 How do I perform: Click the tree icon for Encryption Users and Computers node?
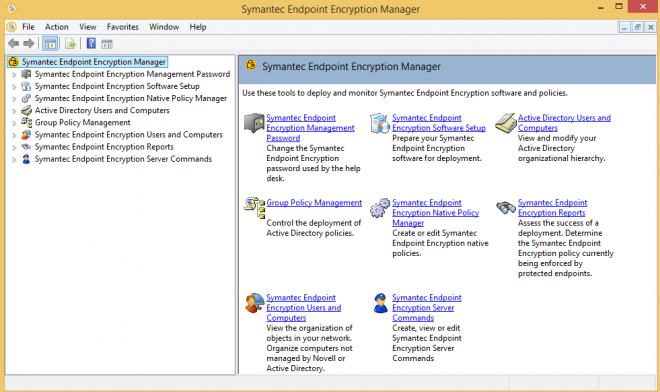point(26,135)
